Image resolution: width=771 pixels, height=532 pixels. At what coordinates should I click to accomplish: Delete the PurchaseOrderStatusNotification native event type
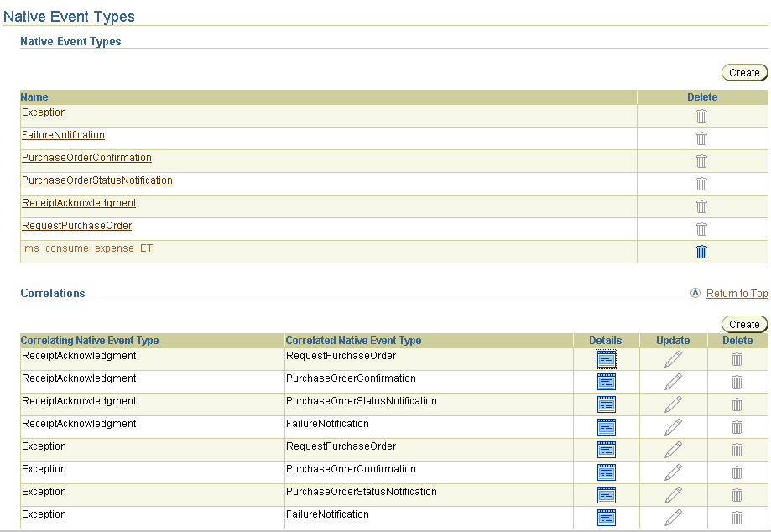[701, 184]
